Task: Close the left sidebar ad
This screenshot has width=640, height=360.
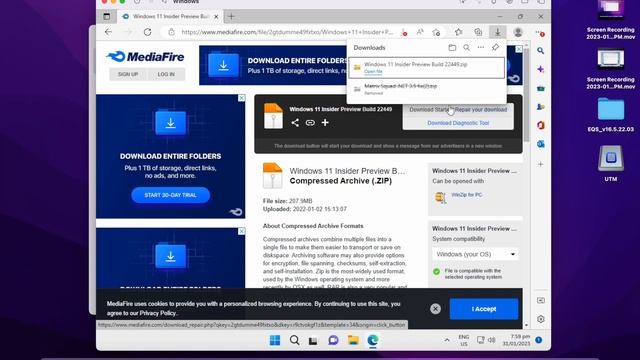Action: pos(242,98)
